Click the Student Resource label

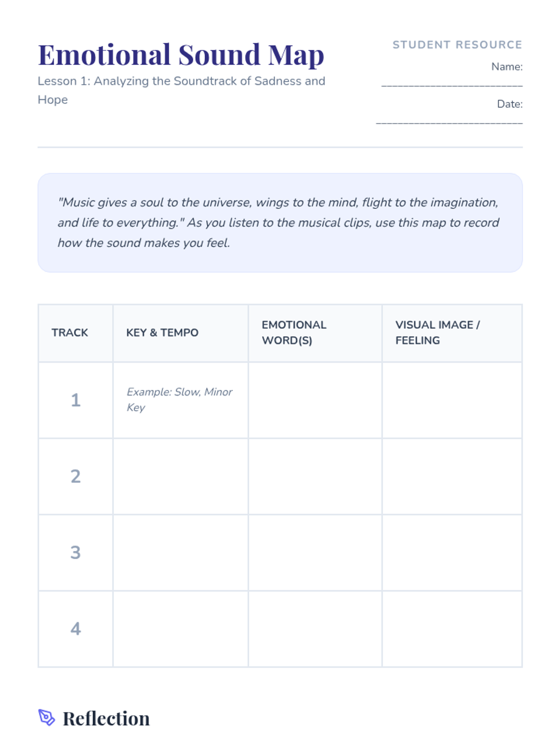(x=457, y=45)
